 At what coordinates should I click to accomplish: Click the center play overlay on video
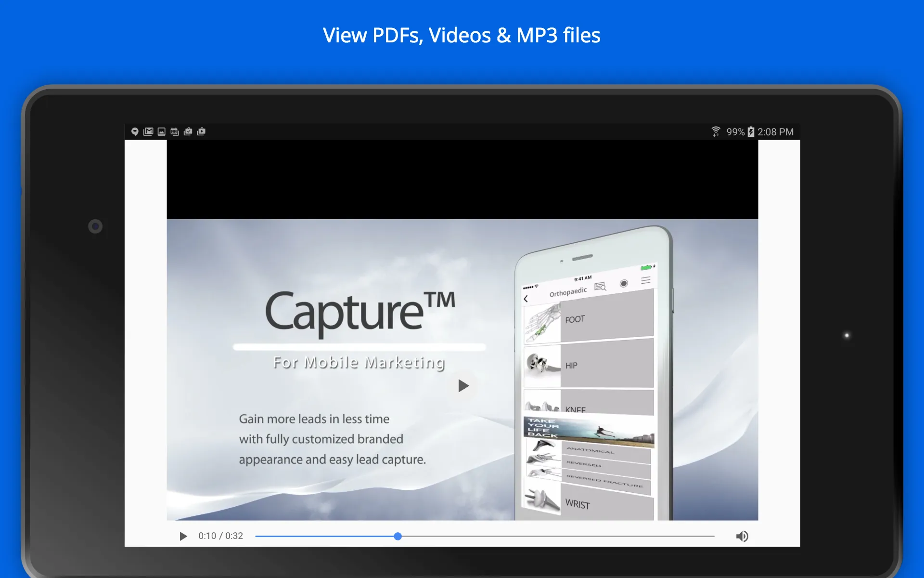(x=463, y=385)
